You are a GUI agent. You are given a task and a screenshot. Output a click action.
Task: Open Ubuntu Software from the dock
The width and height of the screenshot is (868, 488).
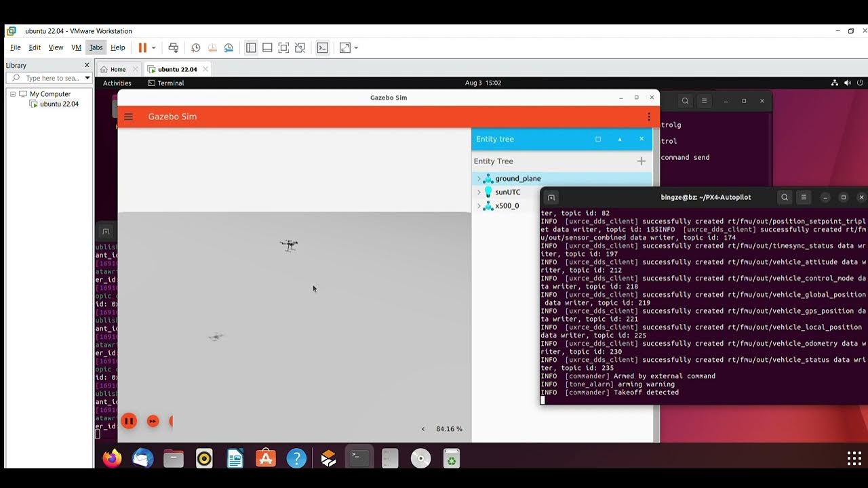(x=266, y=459)
